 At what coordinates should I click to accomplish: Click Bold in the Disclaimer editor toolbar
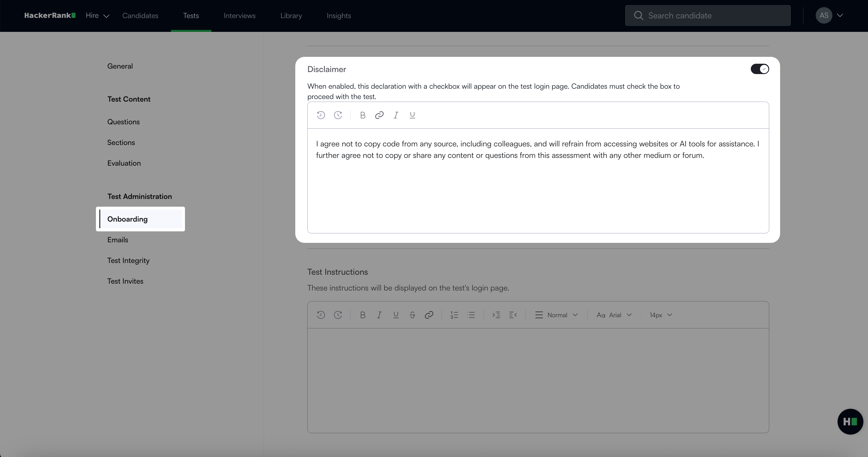pos(362,115)
